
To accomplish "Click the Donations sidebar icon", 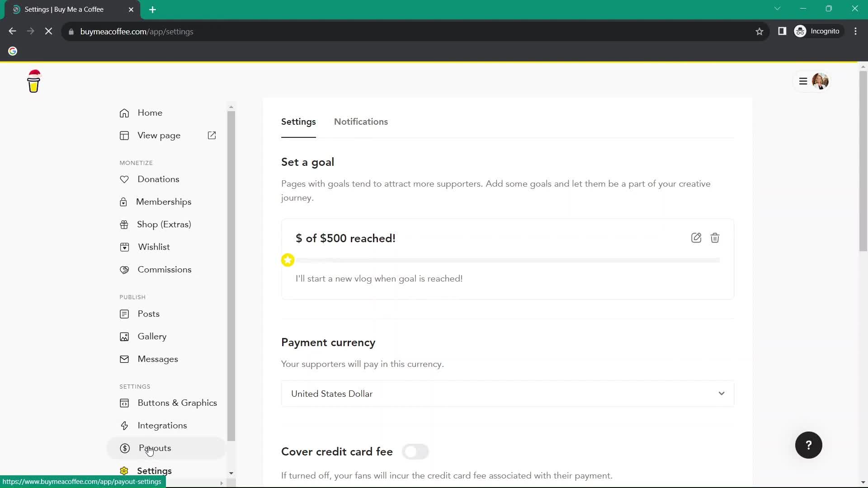I will 124,179.
